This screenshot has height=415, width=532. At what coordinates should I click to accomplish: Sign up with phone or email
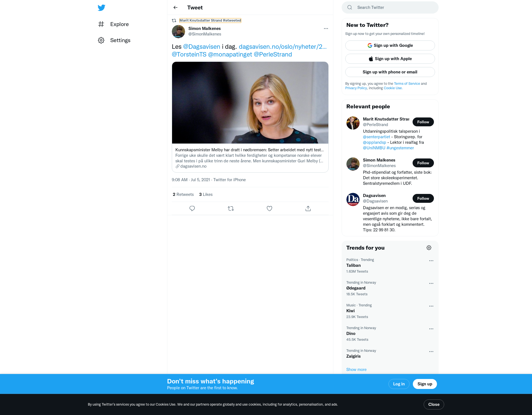click(390, 72)
